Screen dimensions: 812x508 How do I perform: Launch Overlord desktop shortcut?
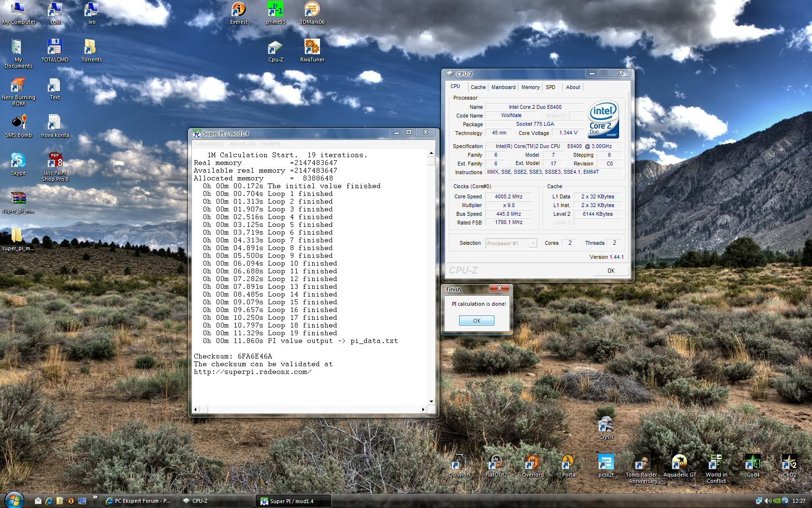tap(533, 466)
